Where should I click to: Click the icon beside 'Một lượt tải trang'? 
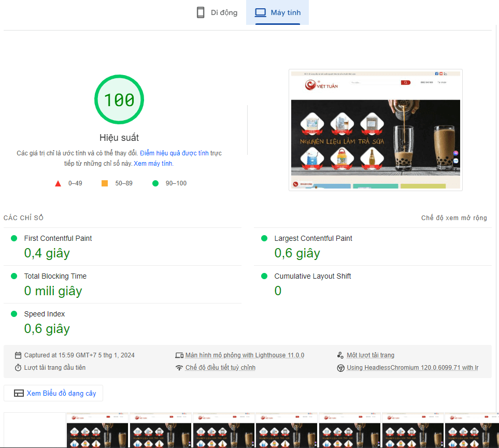340,355
